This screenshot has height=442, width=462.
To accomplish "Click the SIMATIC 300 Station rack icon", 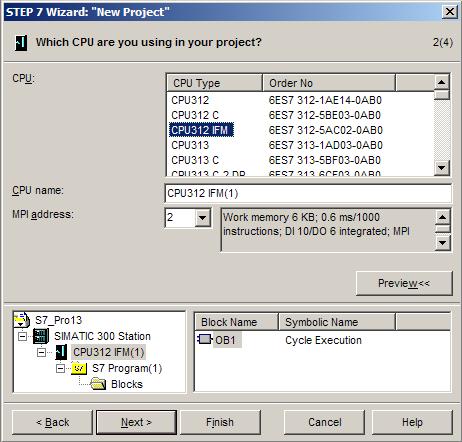I will pyautogui.click(x=41, y=336).
